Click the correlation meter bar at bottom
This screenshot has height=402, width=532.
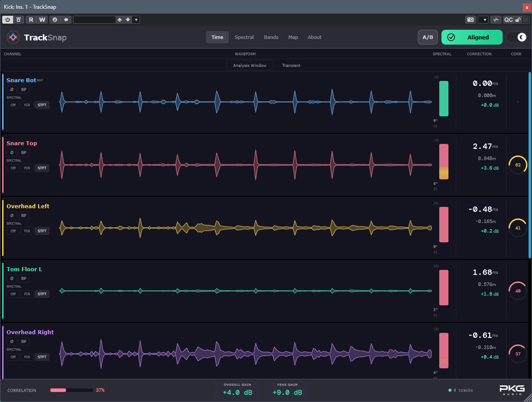pos(72,390)
